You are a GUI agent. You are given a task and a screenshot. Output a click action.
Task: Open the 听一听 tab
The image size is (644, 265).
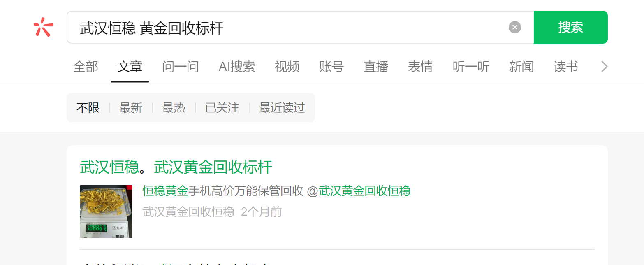[x=471, y=66]
